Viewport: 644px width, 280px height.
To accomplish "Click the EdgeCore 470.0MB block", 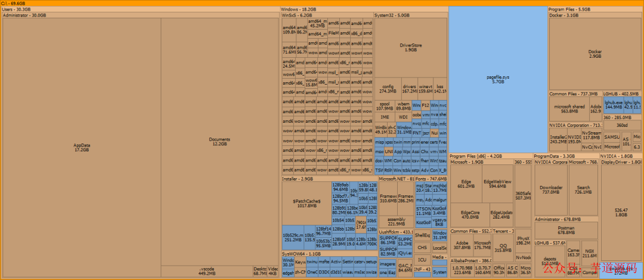I will [470, 214].
